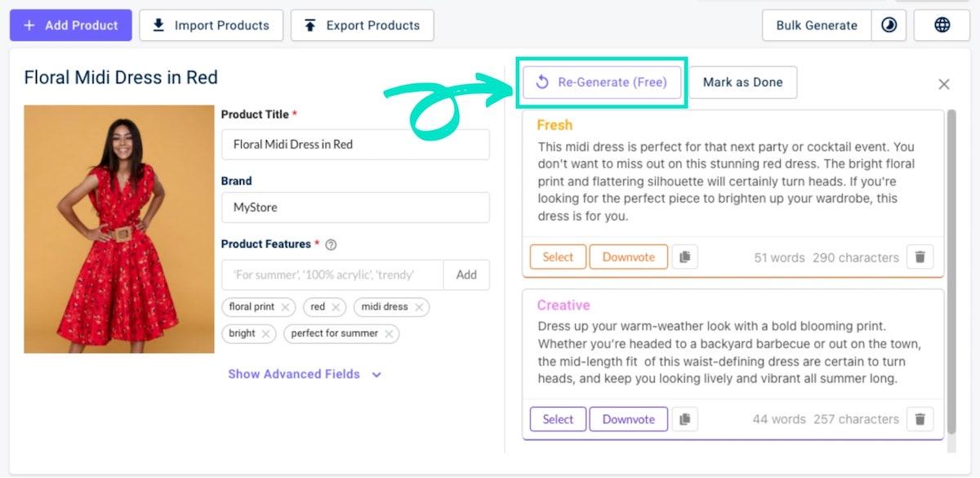Viewport: 980px width, 478px height.
Task: Copy the Creative description text
Action: [x=685, y=419]
